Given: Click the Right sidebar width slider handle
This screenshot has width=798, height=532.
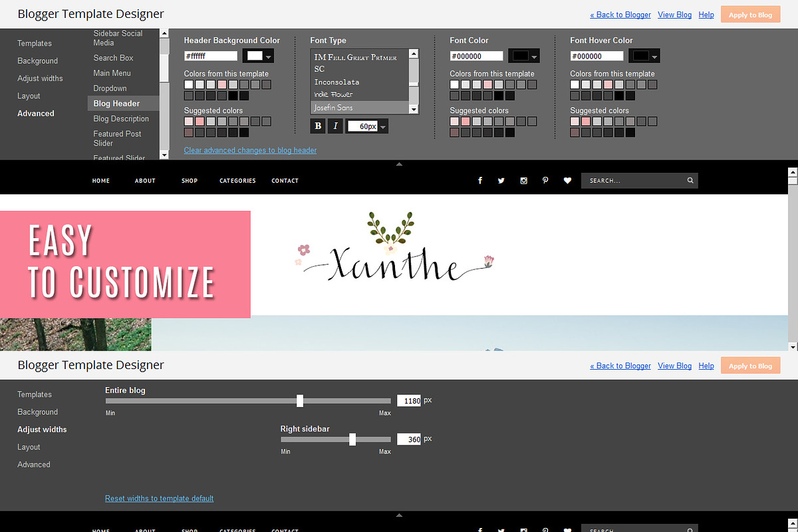Looking at the screenshot, I should 352,439.
